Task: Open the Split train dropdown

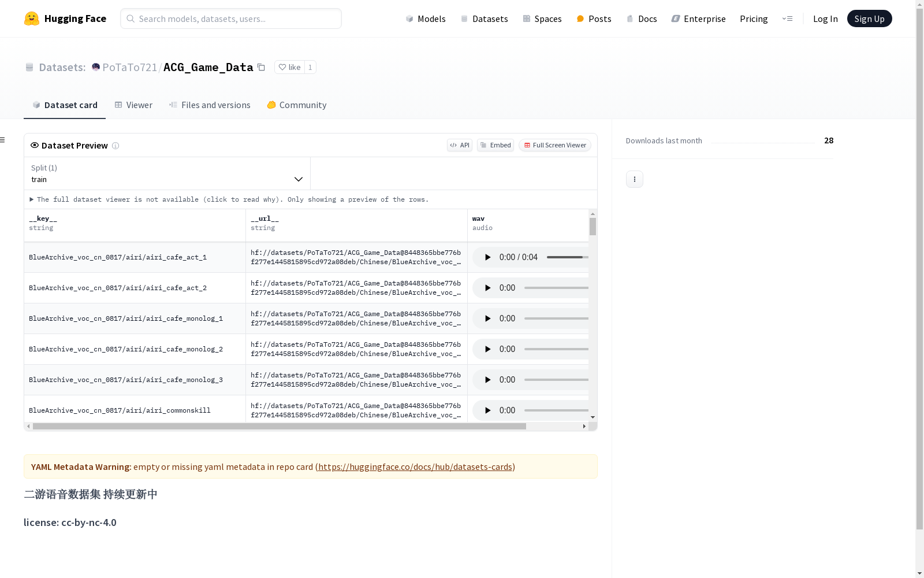Action: point(167,173)
